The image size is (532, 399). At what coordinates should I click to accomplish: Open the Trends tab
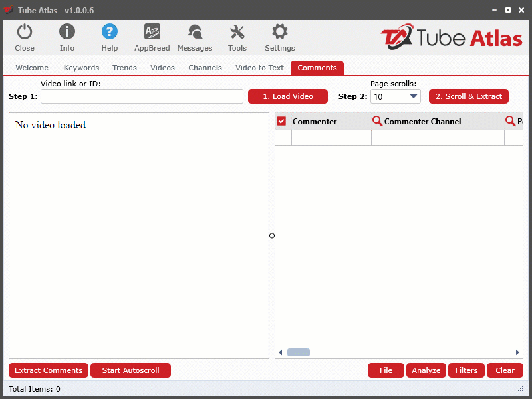124,68
